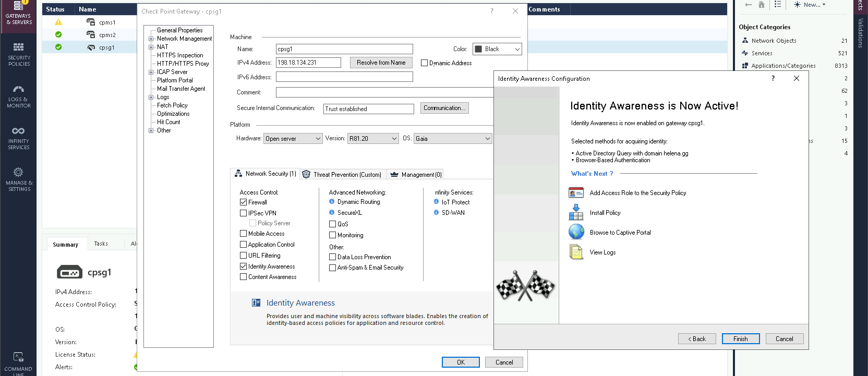The height and width of the screenshot is (376, 868).
Task: Click Resolve from Name button
Action: 381,63
